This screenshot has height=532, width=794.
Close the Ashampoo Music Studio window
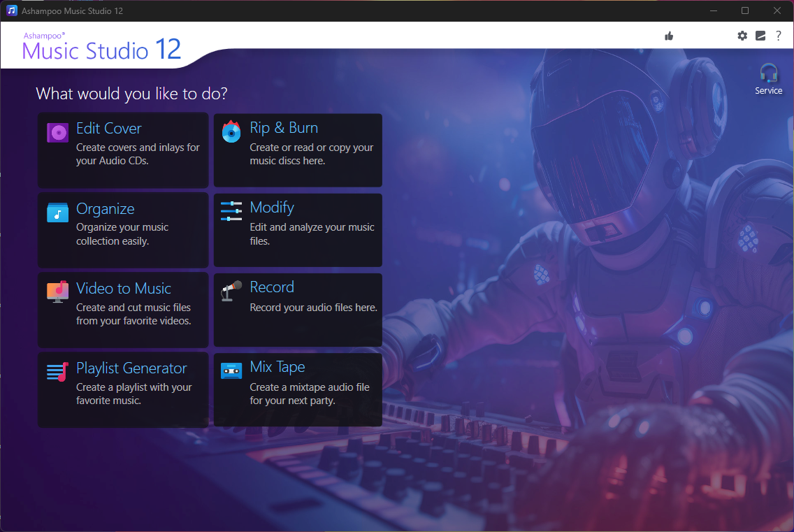point(777,10)
